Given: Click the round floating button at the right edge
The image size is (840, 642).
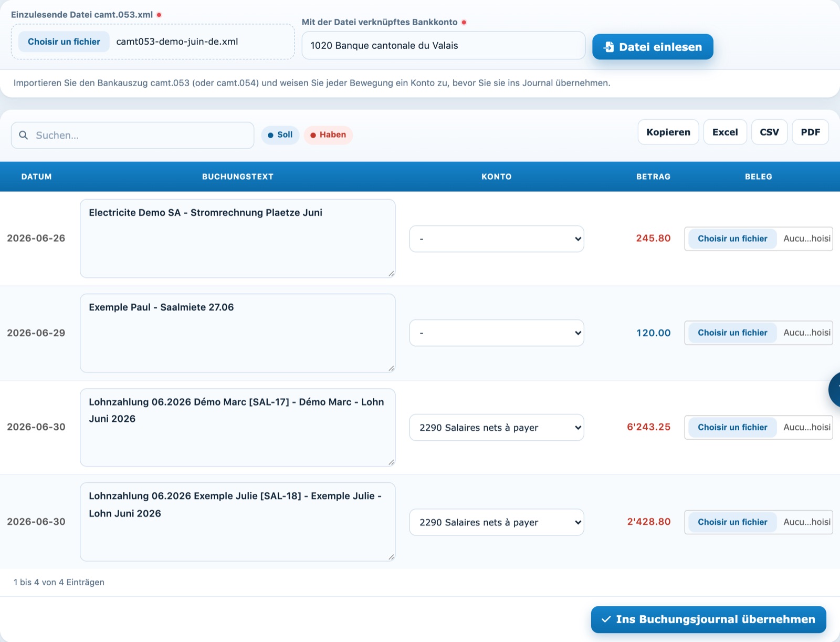Looking at the screenshot, I should 835,389.
